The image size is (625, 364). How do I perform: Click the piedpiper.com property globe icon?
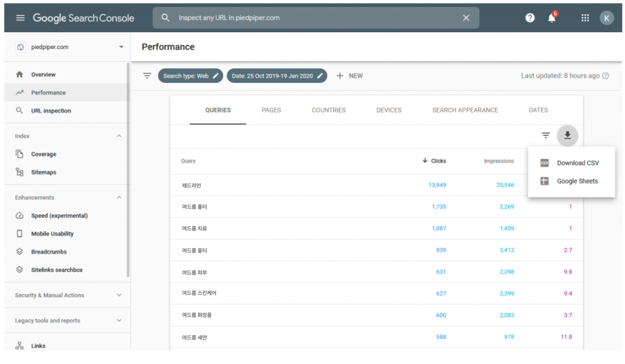click(x=20, y=47)
